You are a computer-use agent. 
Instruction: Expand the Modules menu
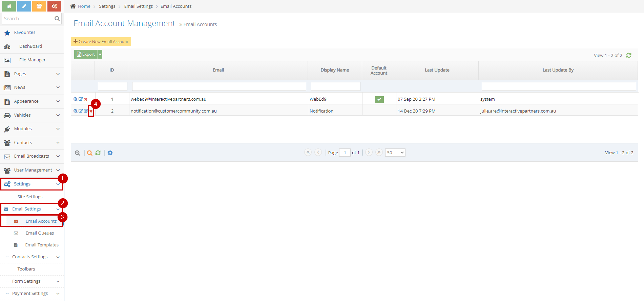(32, 129)
